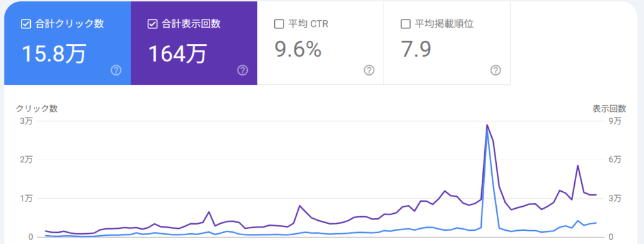This screenshot has width=644, height=244.
Task: Click the right end of blue clicks line
Action: (596, 223)
